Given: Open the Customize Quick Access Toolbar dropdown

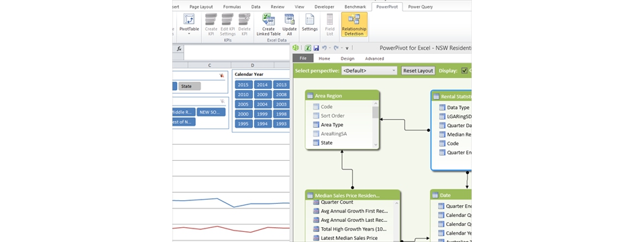Looking at the screenshot, I should click(x=347, y=48).
